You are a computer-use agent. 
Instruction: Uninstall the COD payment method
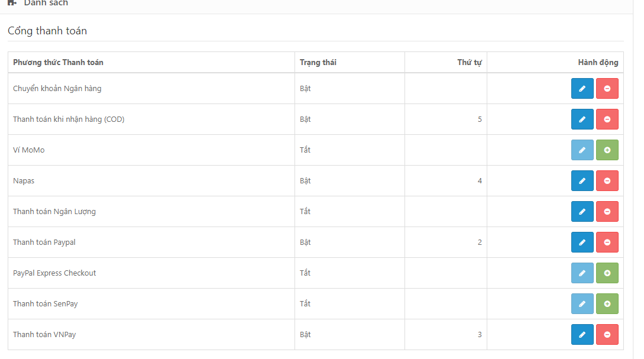[607, 119]
